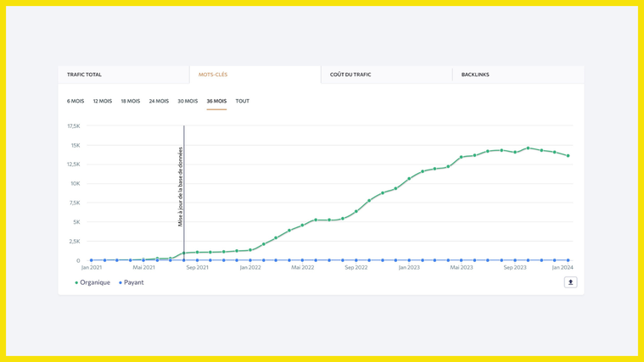
Task: Switch to the Coût du trafic tab
Action: click(350, 75)
